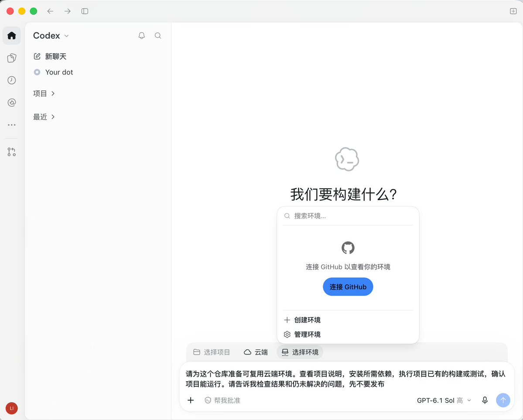Select 管理环境 in the popup
Image resolution: width=523 pixels, height=420 pixels.
348,334
